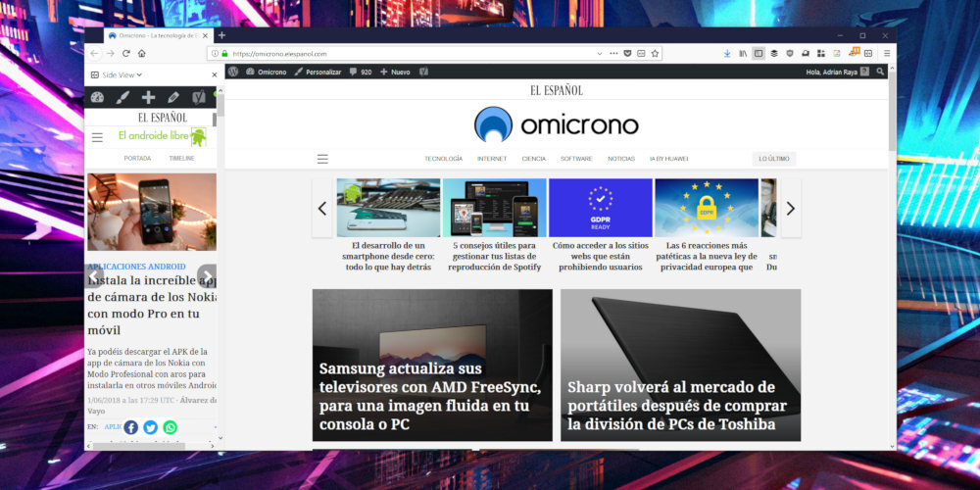Click the Yoast icon in sidebar admin bar
Screen dimensions: 980x490
(199, 97)
